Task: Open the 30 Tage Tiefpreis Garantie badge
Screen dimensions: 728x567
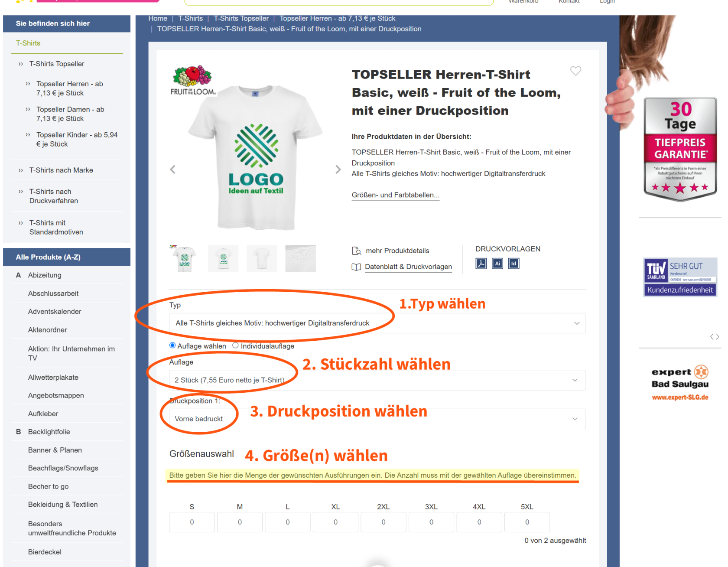Action: click(x=680, y=150)
